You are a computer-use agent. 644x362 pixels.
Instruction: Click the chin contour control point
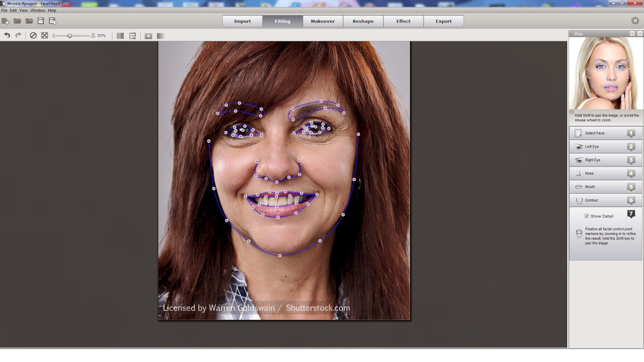tap(280, 255)
